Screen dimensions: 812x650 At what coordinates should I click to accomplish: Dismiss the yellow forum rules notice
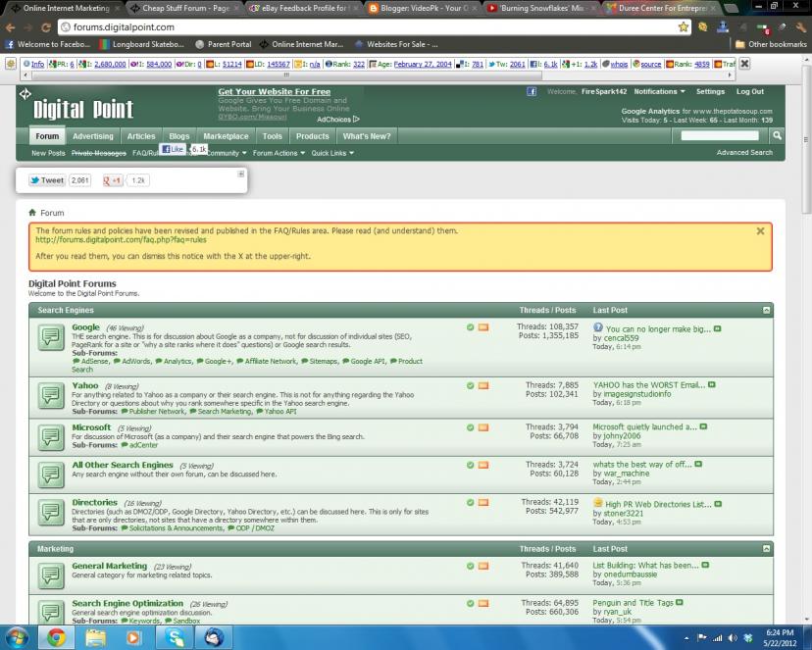(x=760, y=231)
